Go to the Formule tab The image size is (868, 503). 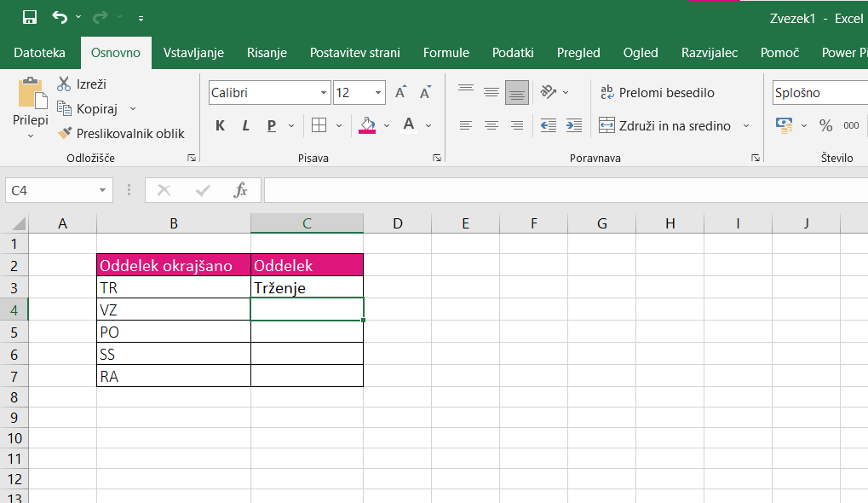(446, 53)
